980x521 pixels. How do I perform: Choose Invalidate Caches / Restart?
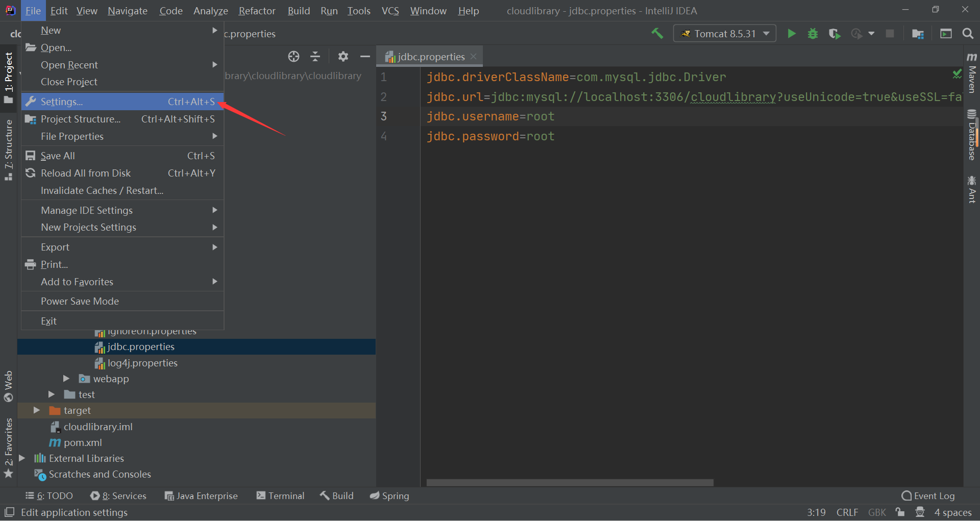102,190
